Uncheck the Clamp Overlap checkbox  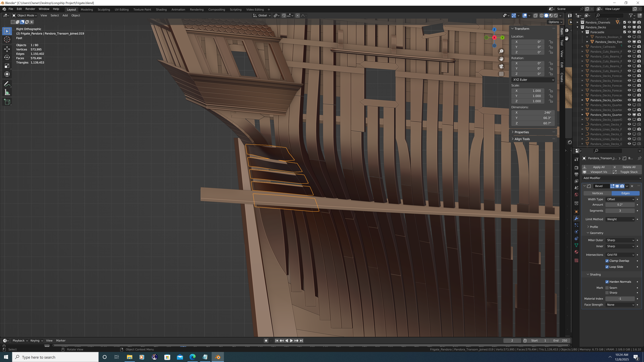click(x=607, y=261)
